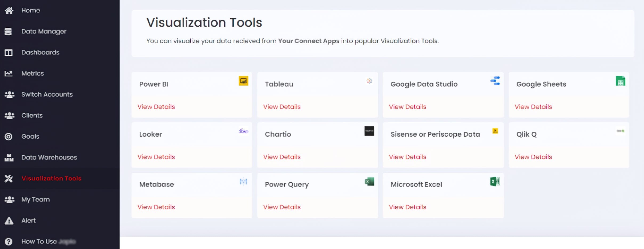The height and width of the screenshot is (249, 644).
Task: Click the Switch Accounts people icon
Action: click(x=10, y=94)
